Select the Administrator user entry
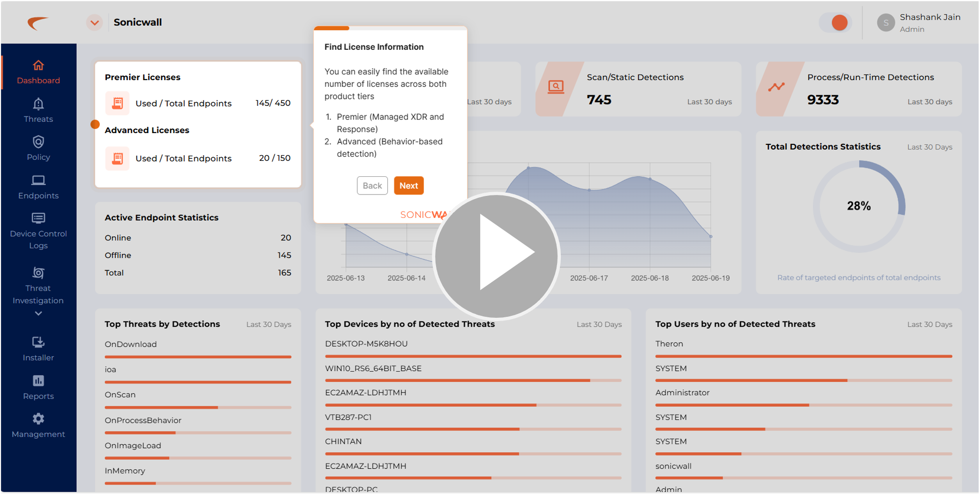Screen dimensions: 980x494 (682, 393)
